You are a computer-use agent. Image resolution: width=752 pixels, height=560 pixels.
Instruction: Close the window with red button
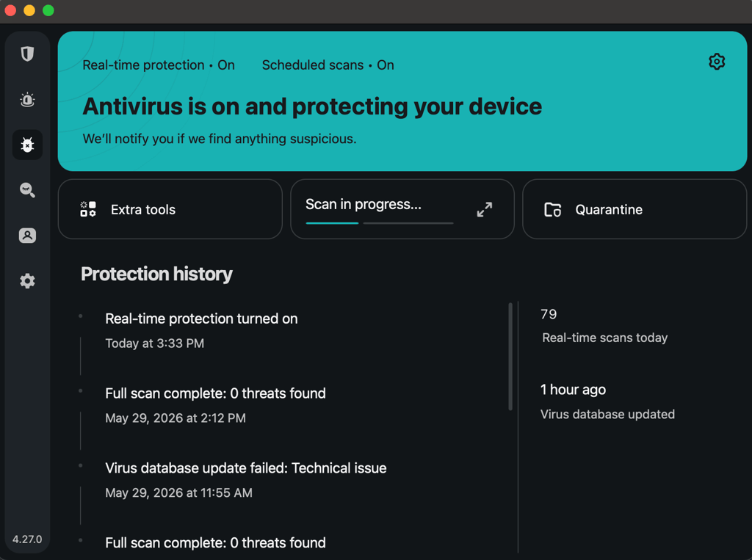point(10,10)
